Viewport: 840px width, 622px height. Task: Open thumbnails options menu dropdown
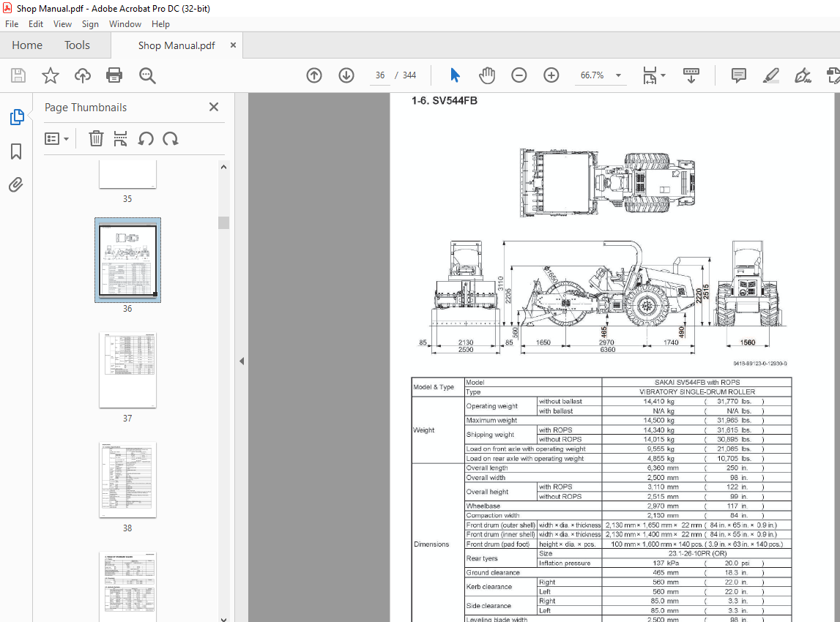point(57,139)
